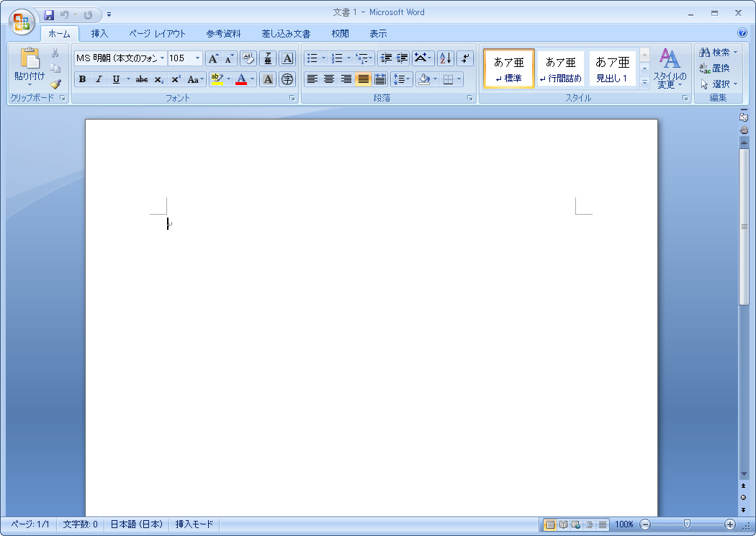Toggle justified alignment button

tap(363, 79)
